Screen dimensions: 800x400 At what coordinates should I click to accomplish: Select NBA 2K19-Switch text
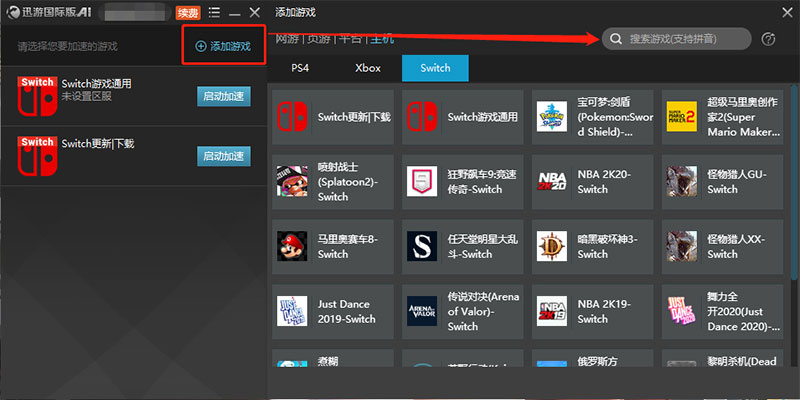[x=604, y=312]
